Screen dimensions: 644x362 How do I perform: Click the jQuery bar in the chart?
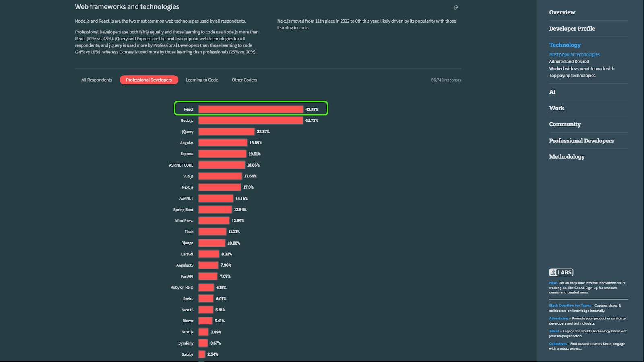[x=226, y=132]
